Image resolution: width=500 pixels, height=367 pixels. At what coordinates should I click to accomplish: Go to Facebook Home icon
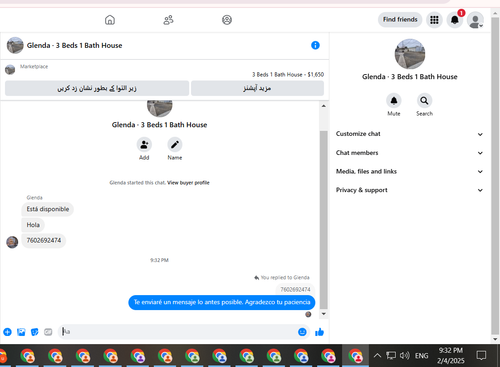(x=110, y=20)
